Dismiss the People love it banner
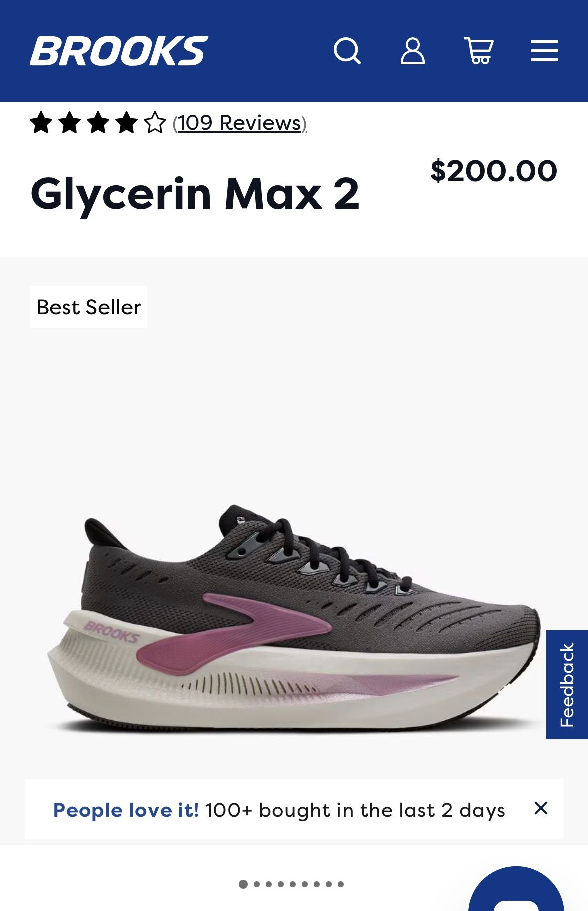 tap(541, 808)
